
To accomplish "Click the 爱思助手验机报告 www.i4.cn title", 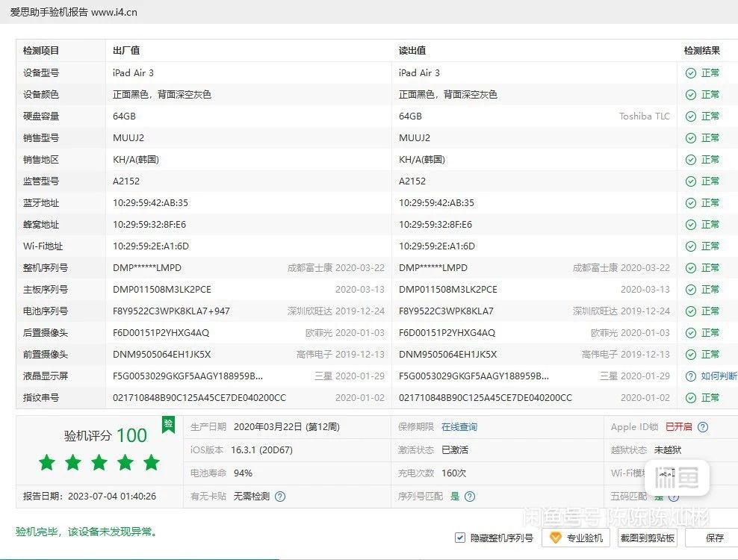I will point(73,12).
